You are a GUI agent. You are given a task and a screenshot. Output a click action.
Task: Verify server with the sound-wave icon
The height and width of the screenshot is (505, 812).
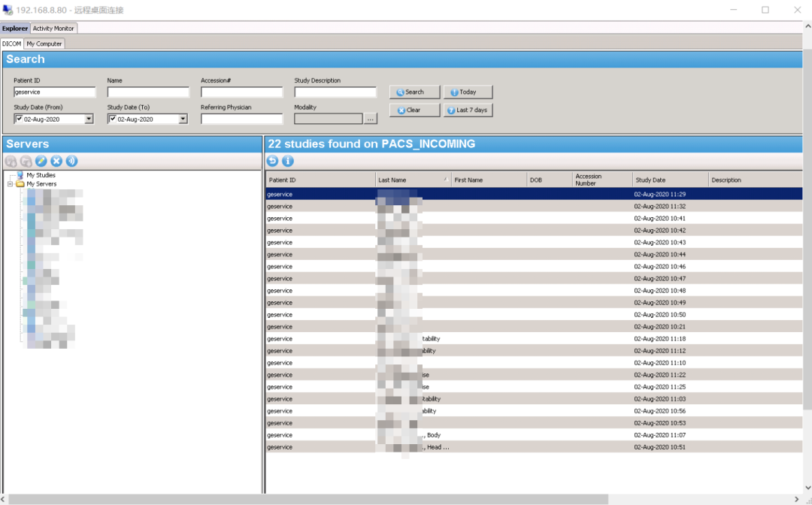point(71,161)
